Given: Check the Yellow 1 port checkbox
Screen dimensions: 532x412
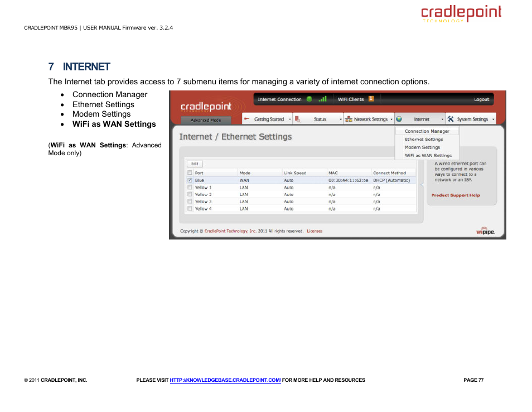Looking at the screenshot, I should [x=190, y=187].
